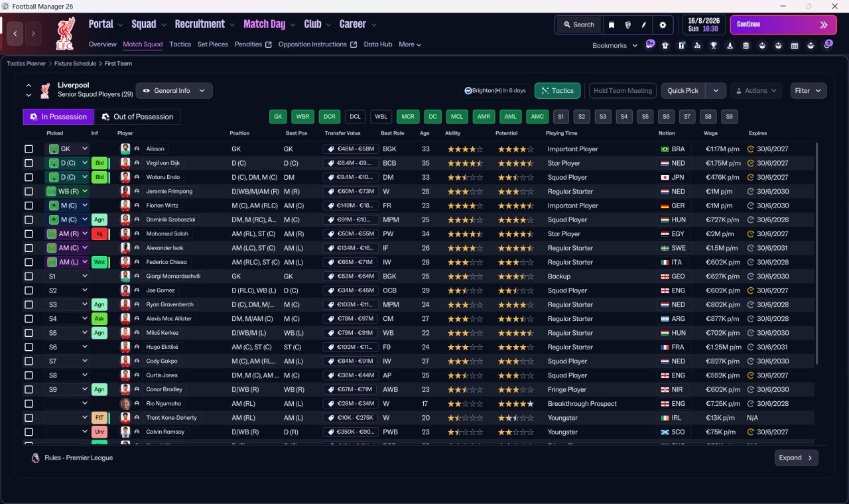849x504 pixels.
Task: Click the Search box
Action: click(x=579, y=25)
